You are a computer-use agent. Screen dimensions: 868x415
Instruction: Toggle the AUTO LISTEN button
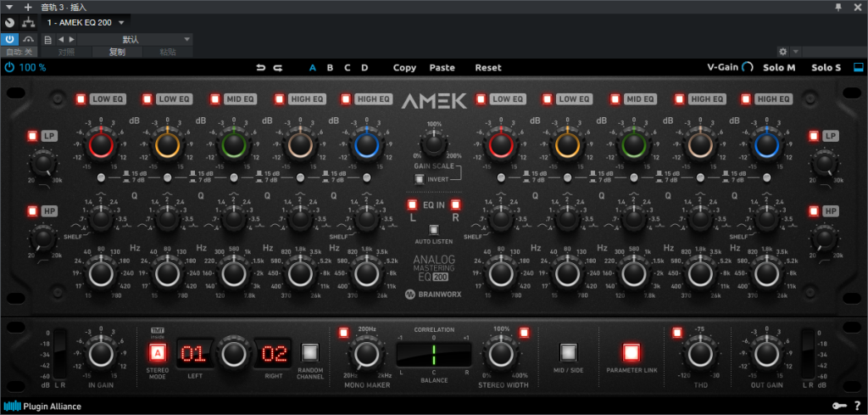pos(433,229)
